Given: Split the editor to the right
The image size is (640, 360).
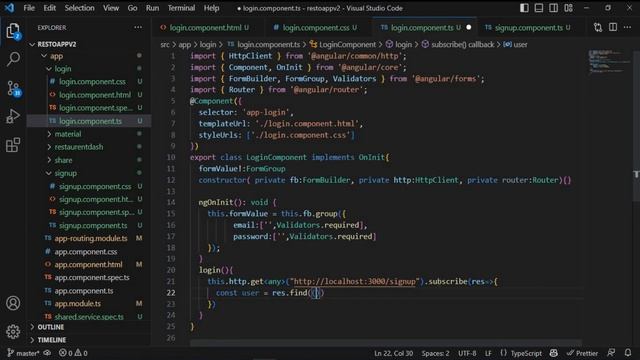Looking at the screenshot, I should coord(613,27).
